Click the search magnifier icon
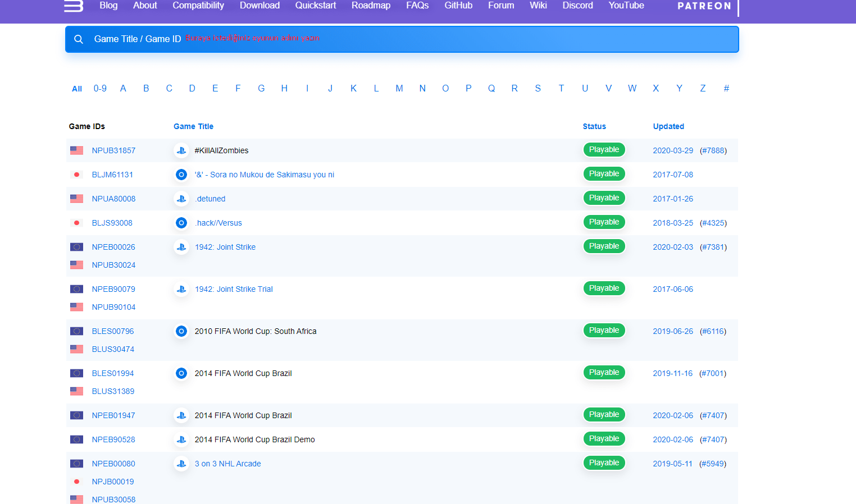This screenshot has width=856, height=504. [x=79, y=39]
